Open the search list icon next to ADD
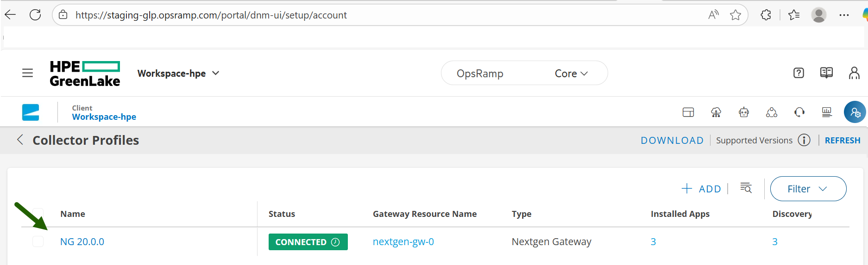This screenshot has width=868, height=265. click(x=746, y=188)
